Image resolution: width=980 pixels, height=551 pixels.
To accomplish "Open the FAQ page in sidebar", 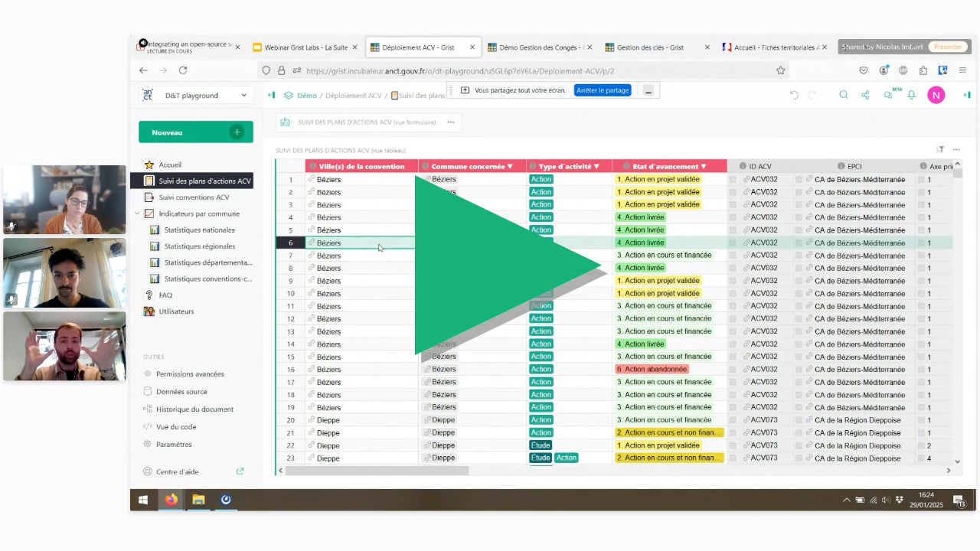I will click(x=165, y=295).
